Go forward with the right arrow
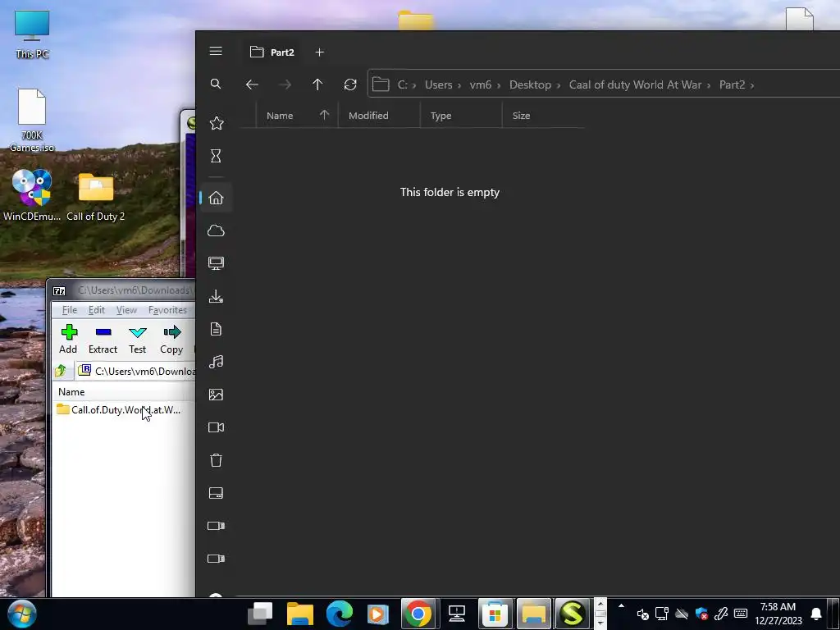Image resolution: width=840 pixels, height=630 pixels. (x=285, y=84)
